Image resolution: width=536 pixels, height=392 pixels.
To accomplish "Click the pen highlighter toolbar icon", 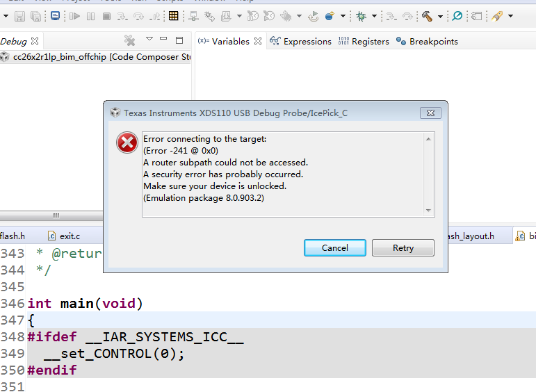I will pyautogui.click(x=497, y=16).
